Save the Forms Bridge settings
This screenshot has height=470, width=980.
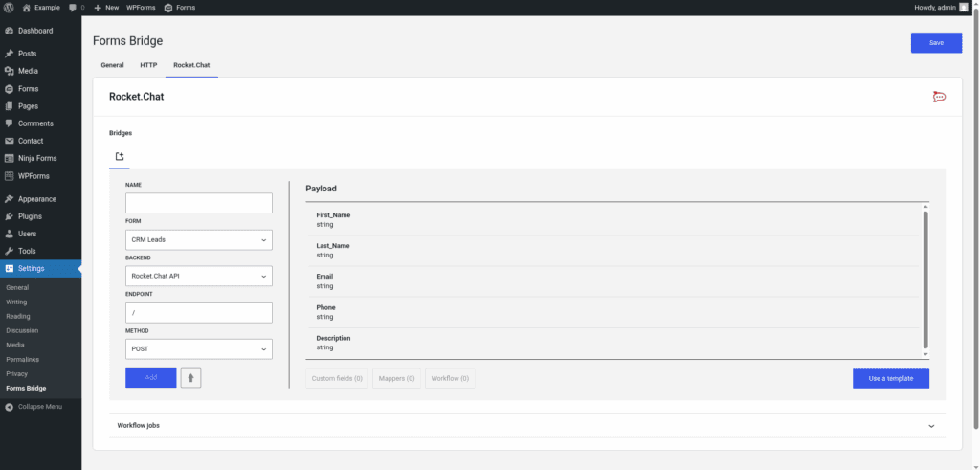point(936,42)
